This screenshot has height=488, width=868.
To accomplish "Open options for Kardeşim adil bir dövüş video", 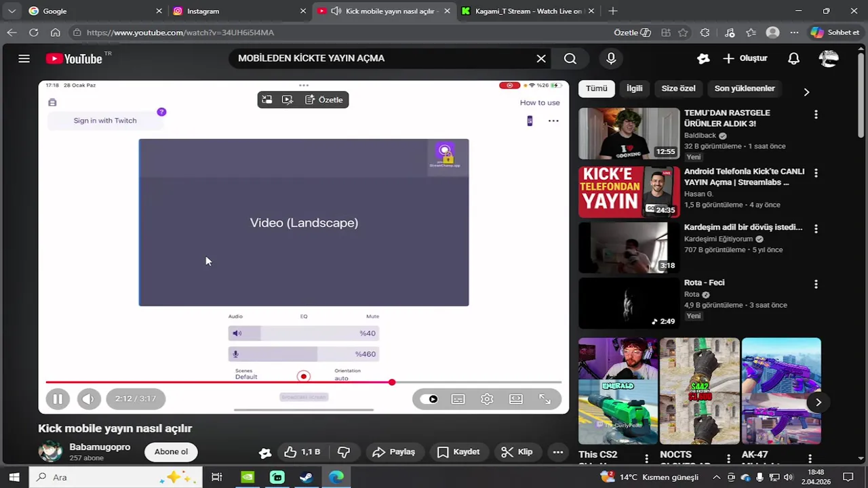I will point(816,228).
